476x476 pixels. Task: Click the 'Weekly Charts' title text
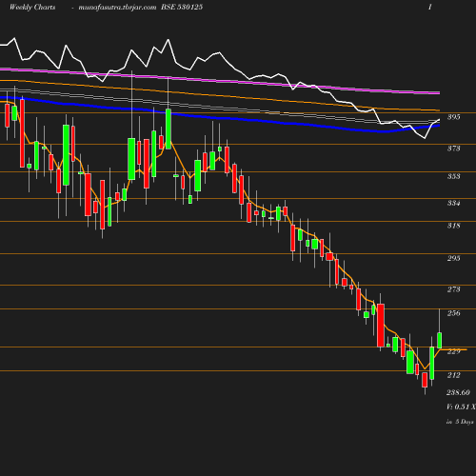[x=32, y=8]
